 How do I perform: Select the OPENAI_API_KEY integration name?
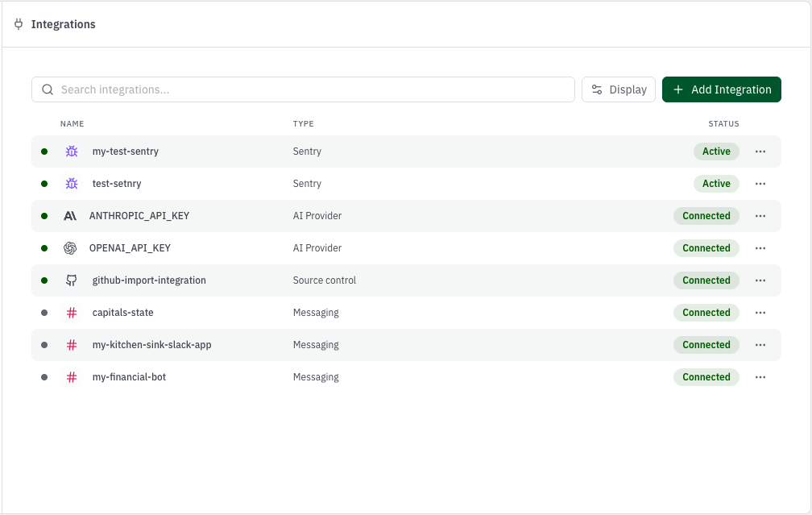[130, 248]
